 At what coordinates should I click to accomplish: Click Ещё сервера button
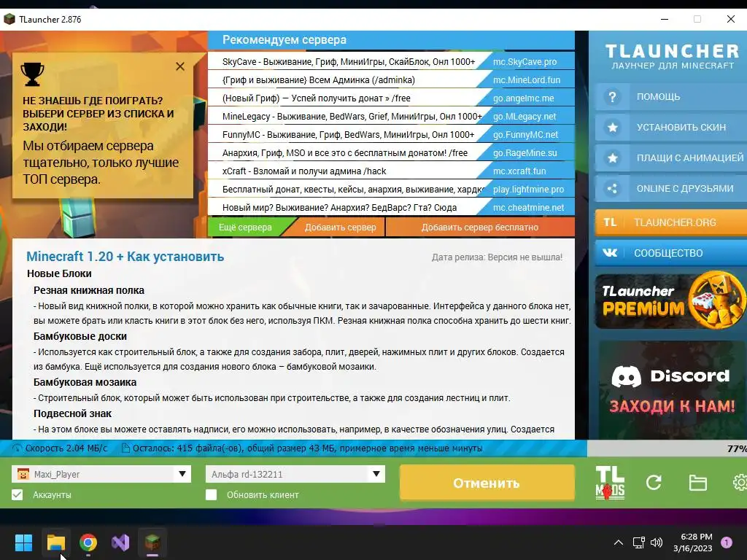click(245, 227)
